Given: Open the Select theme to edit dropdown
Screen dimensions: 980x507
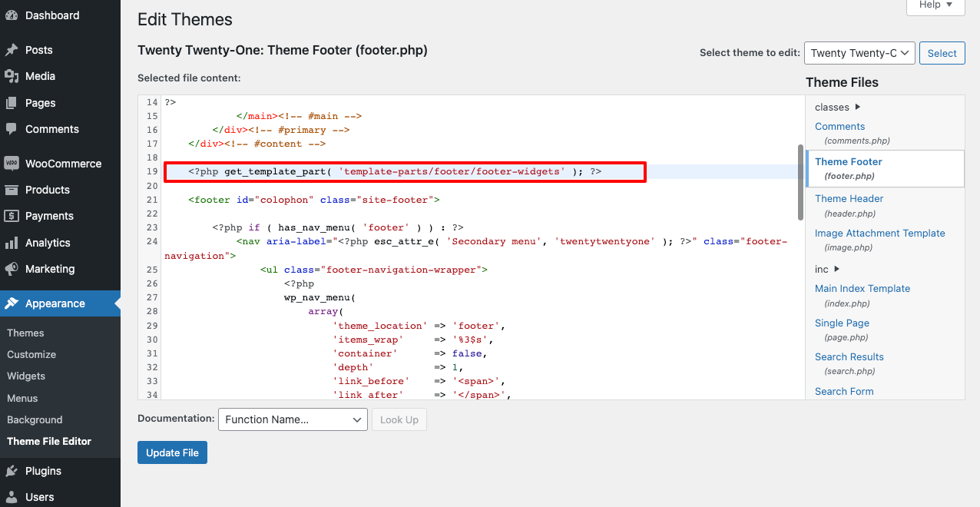Looking at the screenshot, I should [x=859, y=53].
